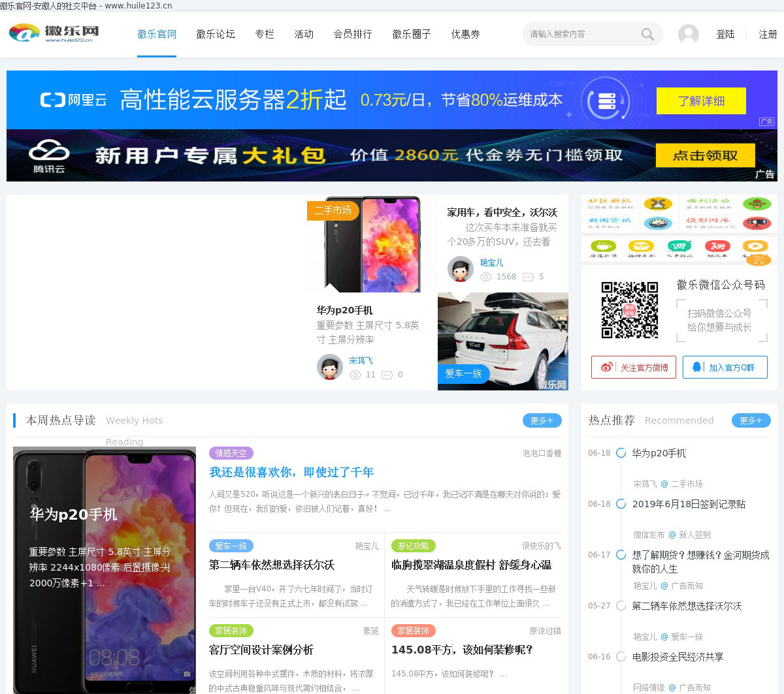This screenshot has height=694, width=784.
Task: Select the 优惠券 nav item
Action: point(465,34)
